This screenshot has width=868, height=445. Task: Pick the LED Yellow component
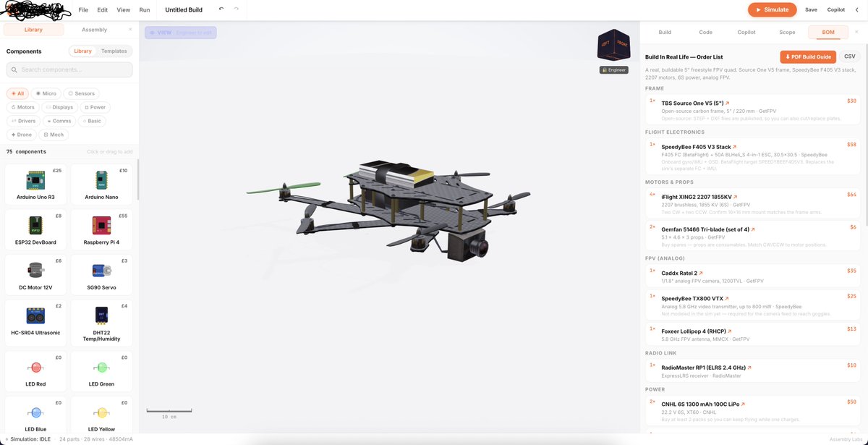101,416
